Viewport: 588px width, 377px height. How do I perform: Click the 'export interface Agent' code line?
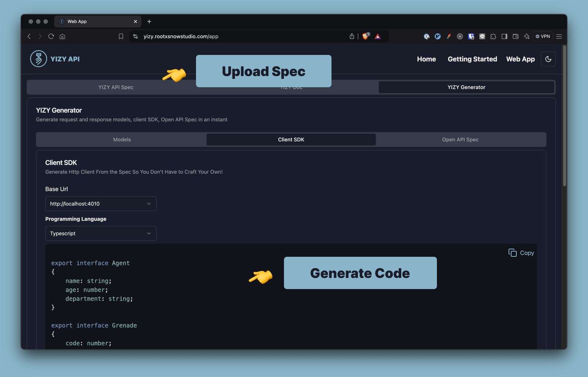[90, 263]
